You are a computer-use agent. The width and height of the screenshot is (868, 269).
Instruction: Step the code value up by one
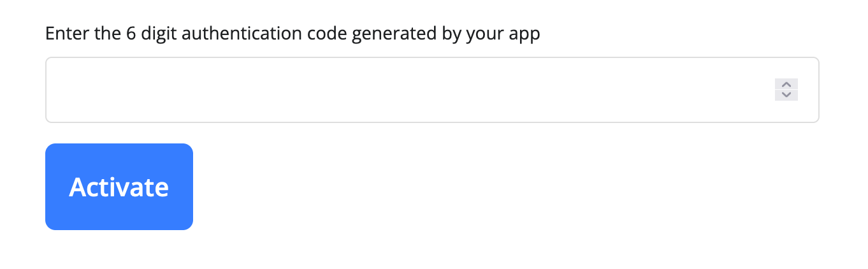(786, 84)
